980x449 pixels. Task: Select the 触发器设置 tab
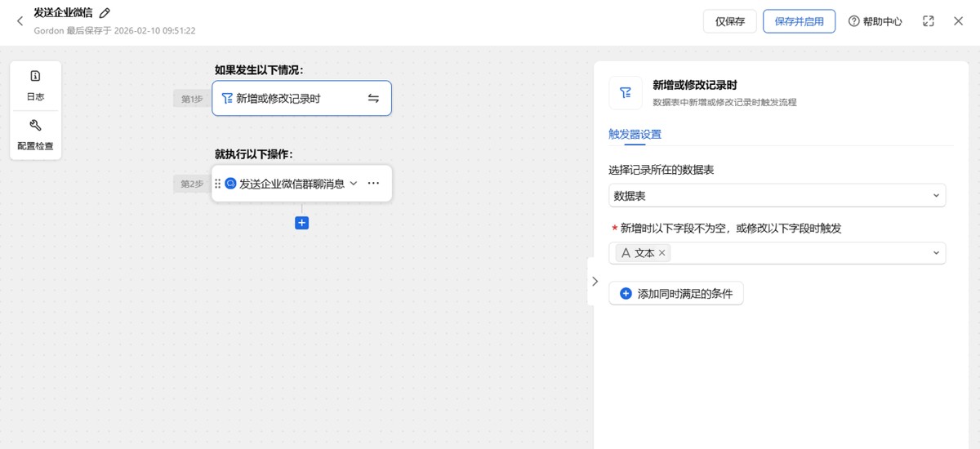tap(635, 135)
